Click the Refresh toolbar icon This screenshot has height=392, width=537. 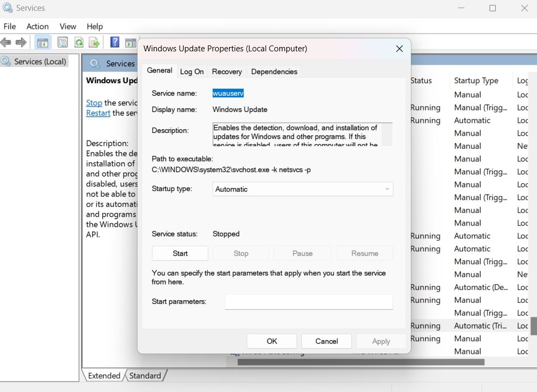(79, 42)
